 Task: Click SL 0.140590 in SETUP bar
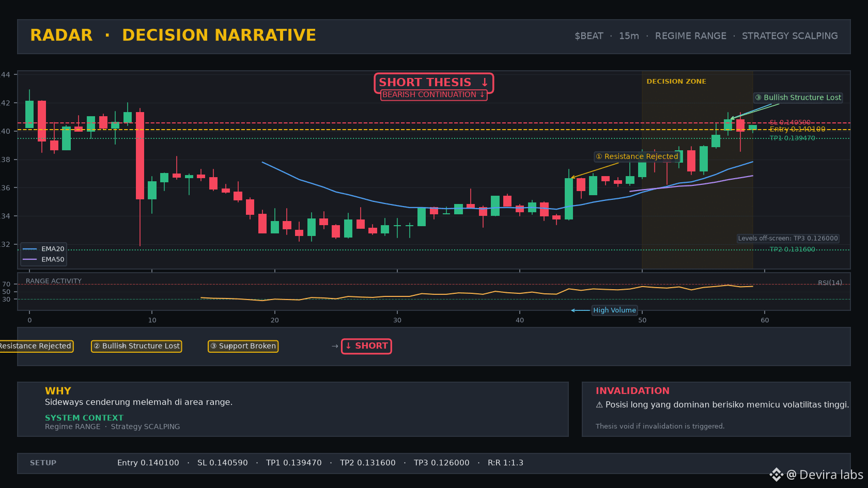pyautogui.click(x=223, y=463)
